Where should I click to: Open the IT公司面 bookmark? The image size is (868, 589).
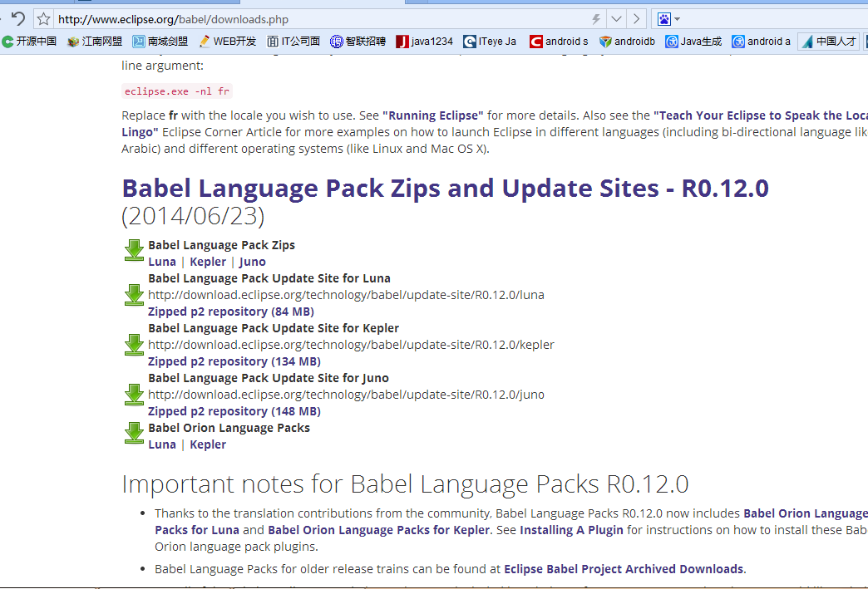coord(293,42)
